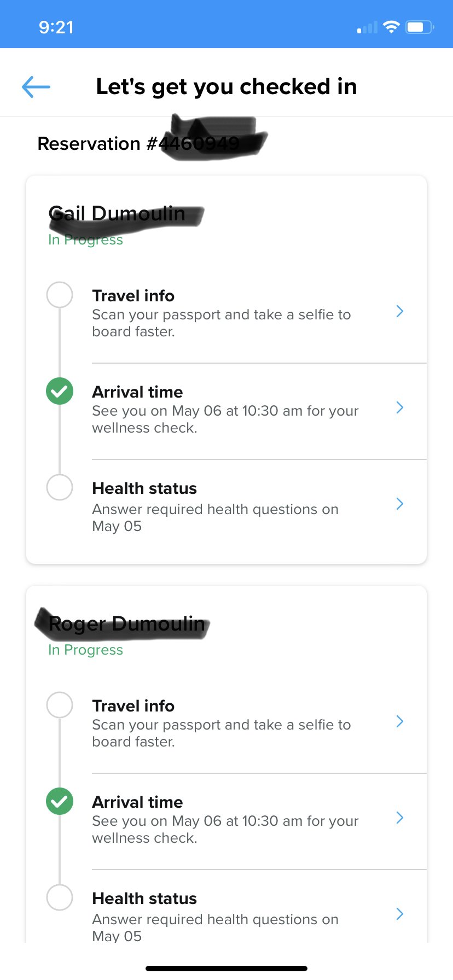
Task: Open first traveler's Arrival time chevron
Action: [x=400, y=407]
